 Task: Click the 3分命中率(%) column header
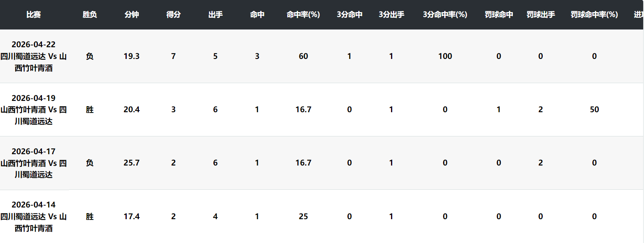pyautogui.click(x=445, y=15)
